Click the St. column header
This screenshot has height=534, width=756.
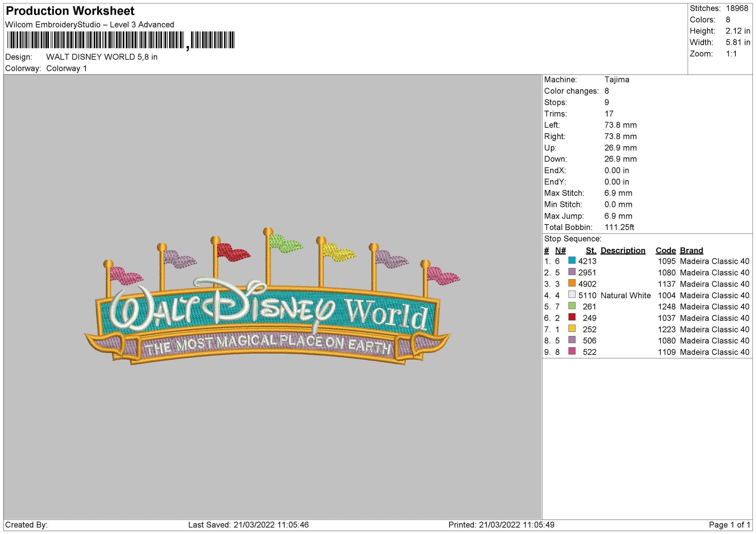[x=591, y=250]
